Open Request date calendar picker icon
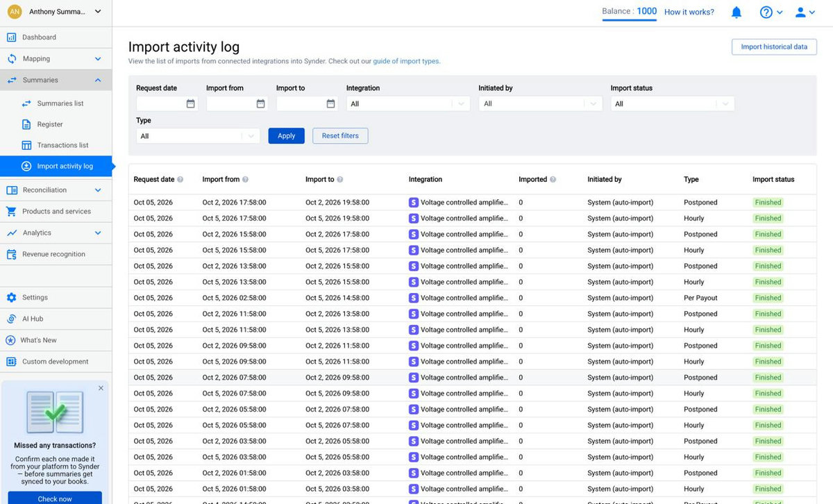 click(x=190, y=103)
